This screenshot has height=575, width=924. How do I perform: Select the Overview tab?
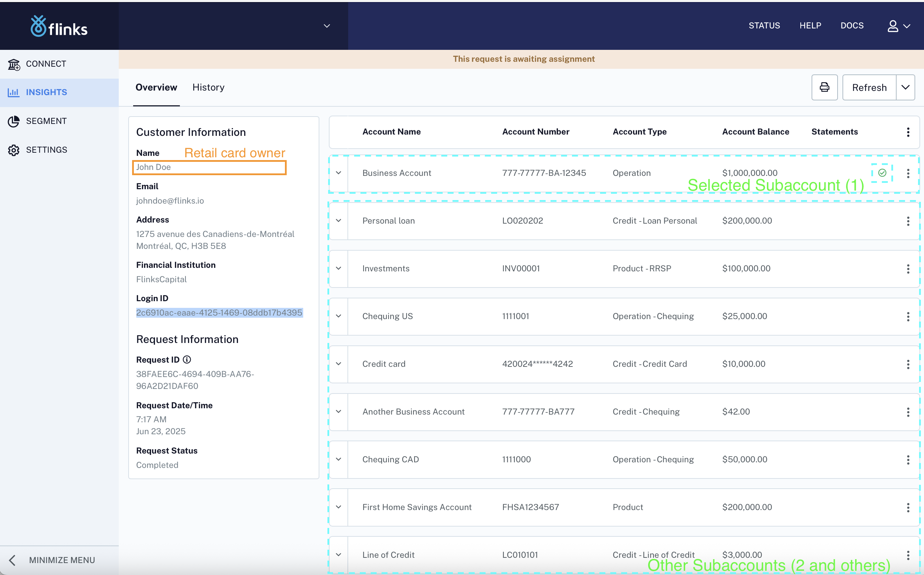tap(156, 87)
